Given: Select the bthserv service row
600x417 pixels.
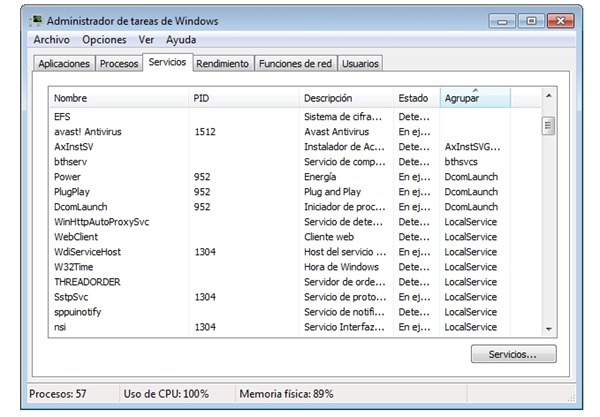Looking at the screenshot, I should click(295, 162).
